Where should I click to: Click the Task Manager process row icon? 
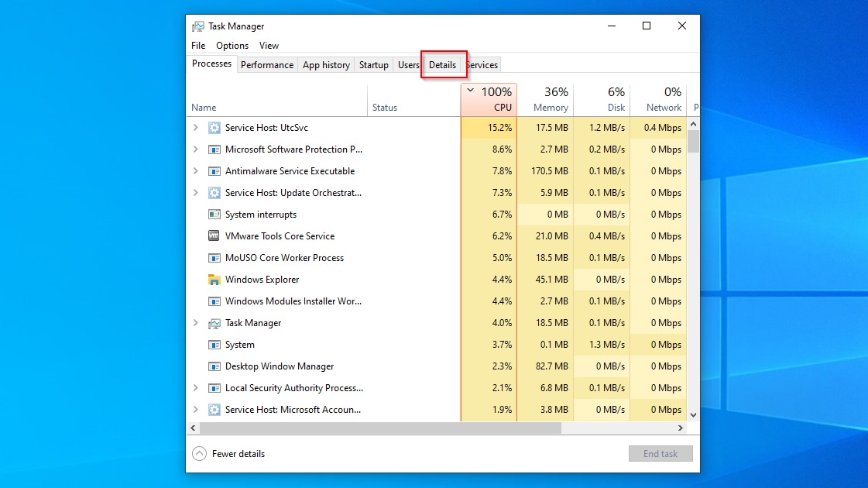pyautogui.click(x=214, y=323)
